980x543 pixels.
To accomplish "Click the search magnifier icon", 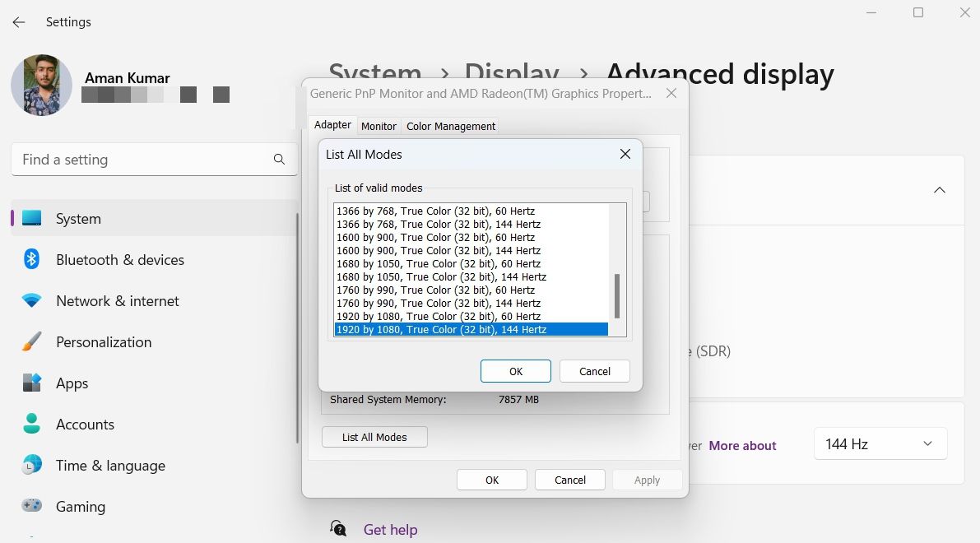I will (x=279, y=160).
